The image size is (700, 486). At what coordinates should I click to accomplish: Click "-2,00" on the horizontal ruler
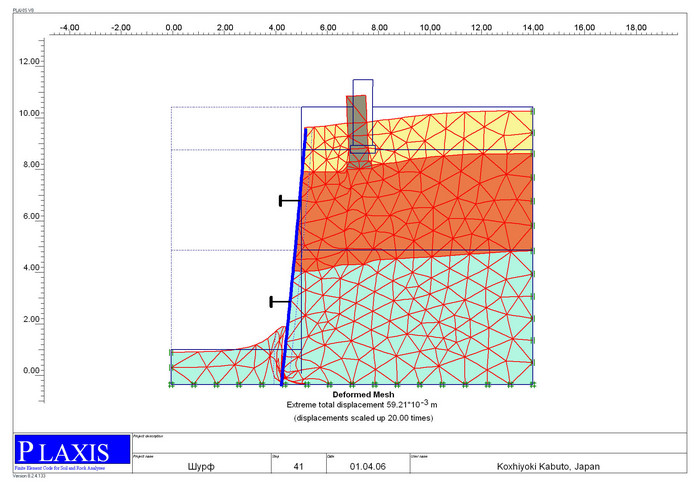[121, 28]
